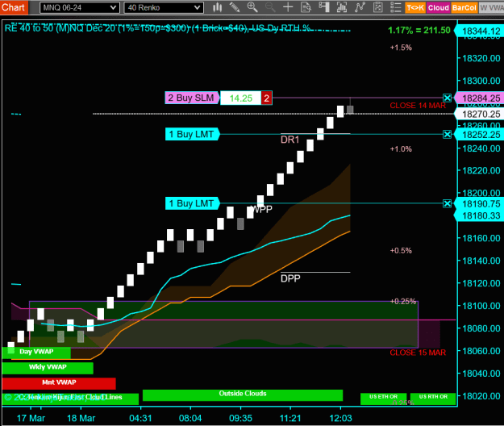The image size is (504, 426).
Task: Open the strategies clipboard icon
Action: pos(377,7)
